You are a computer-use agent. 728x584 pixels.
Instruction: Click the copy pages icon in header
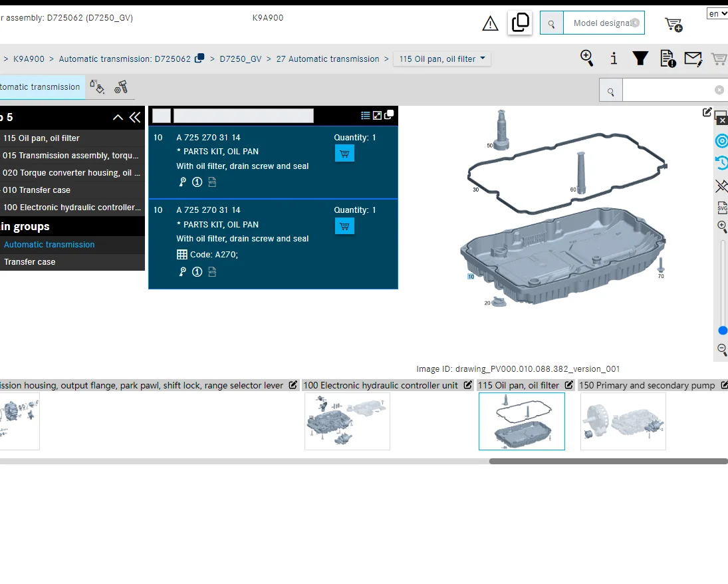520,23
